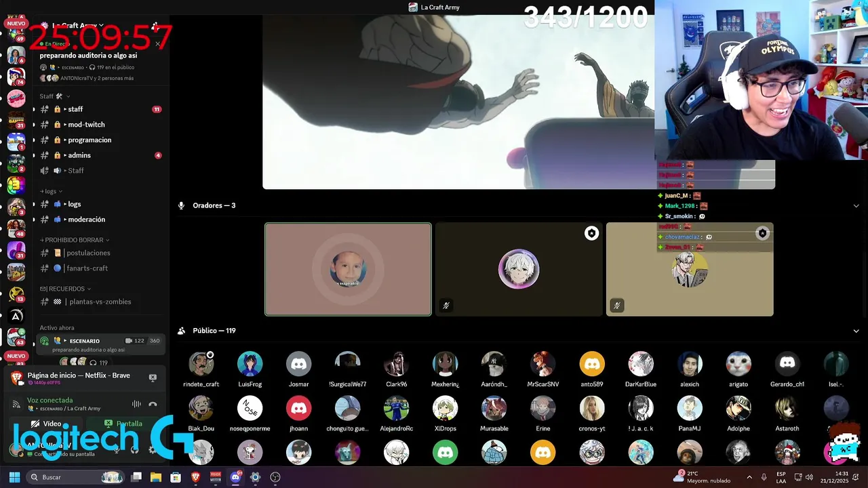
Task: Open the logs channel
Action: pos(100,204)
